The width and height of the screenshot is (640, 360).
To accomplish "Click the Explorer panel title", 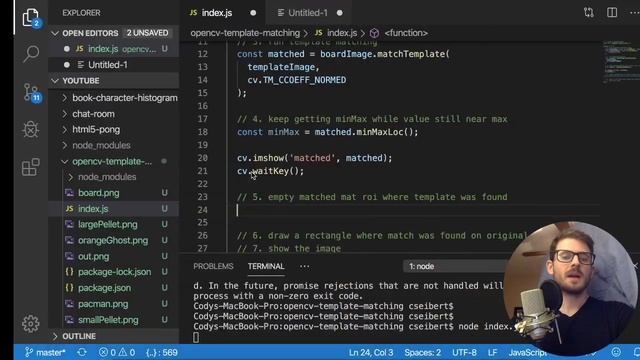I will click(81, 13).
